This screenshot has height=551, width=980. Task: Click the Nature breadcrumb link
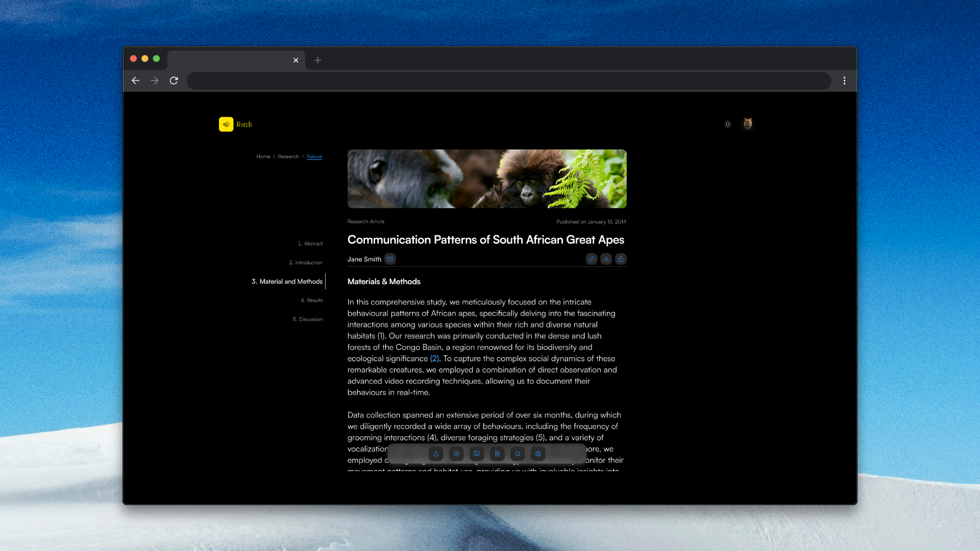click(x=314, y=157)
